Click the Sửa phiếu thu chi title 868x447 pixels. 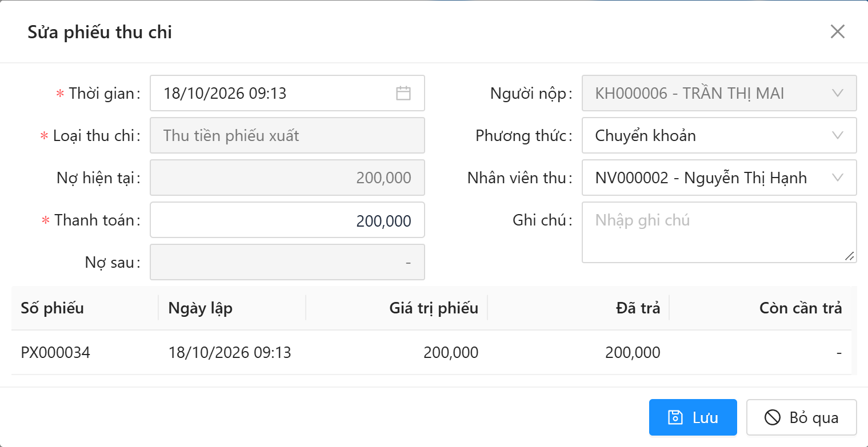click(x=100, y=32)
